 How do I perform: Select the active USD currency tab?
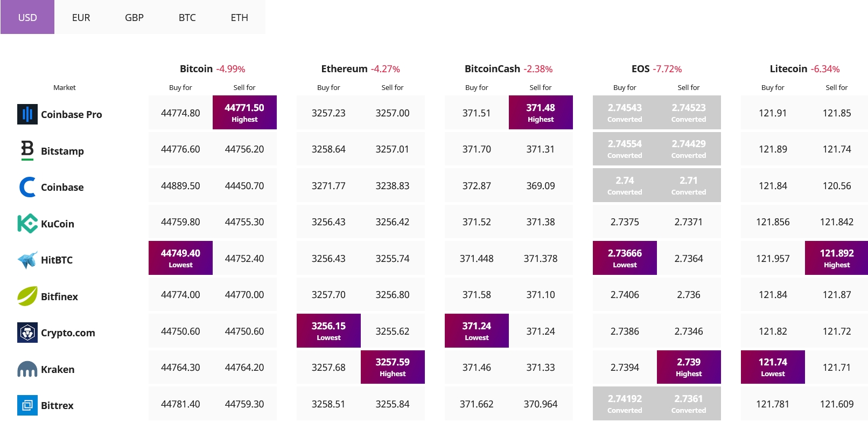coord(27,17)
